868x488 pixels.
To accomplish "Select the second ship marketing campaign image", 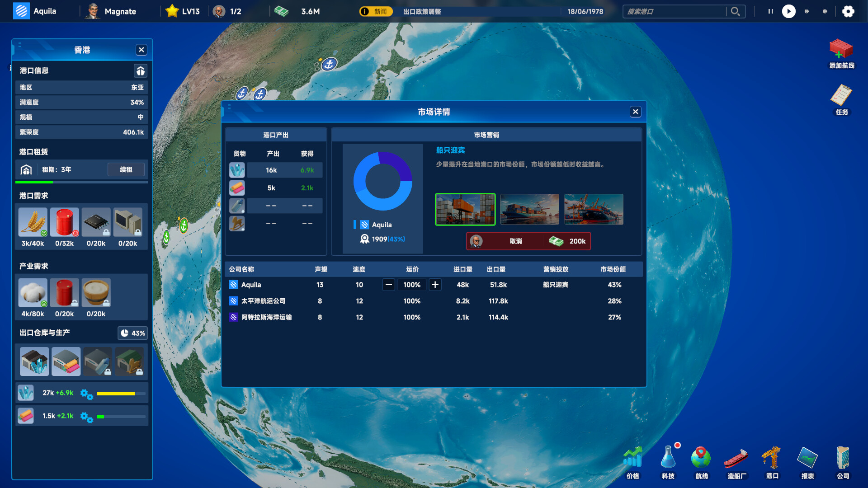I will coord(529,209).
